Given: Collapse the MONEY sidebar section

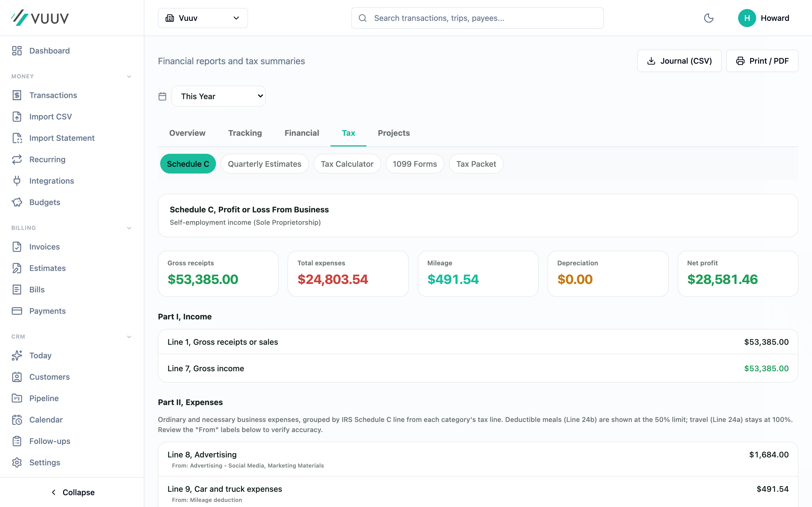Looking at the screenshot, I should (x=129, y=76).
